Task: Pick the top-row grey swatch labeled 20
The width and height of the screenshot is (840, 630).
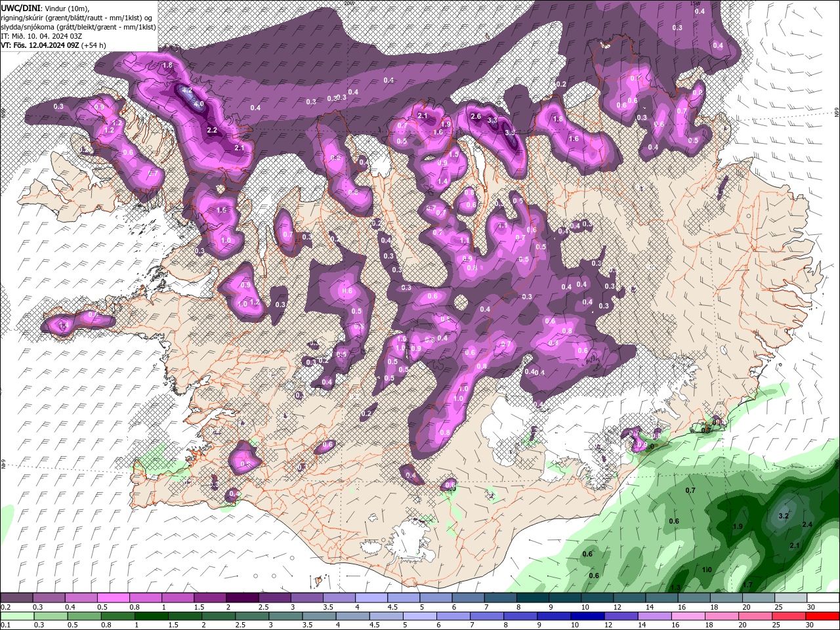Action: coord(759,598)
